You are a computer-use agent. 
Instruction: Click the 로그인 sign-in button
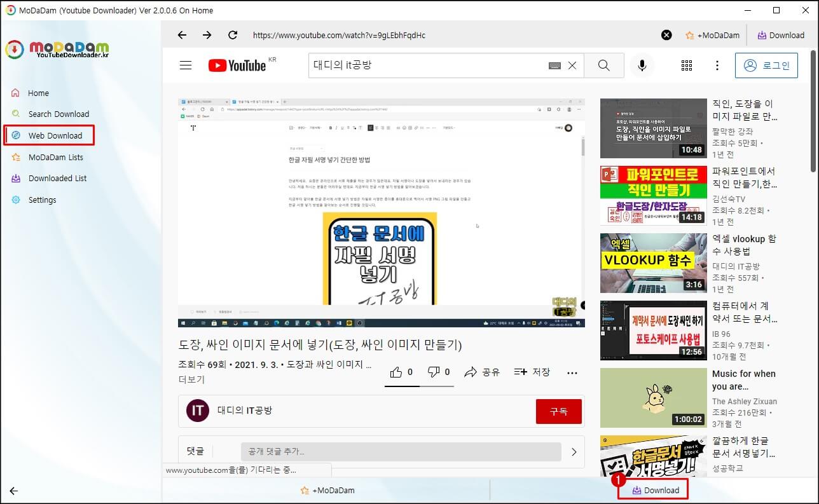[766, 65]
